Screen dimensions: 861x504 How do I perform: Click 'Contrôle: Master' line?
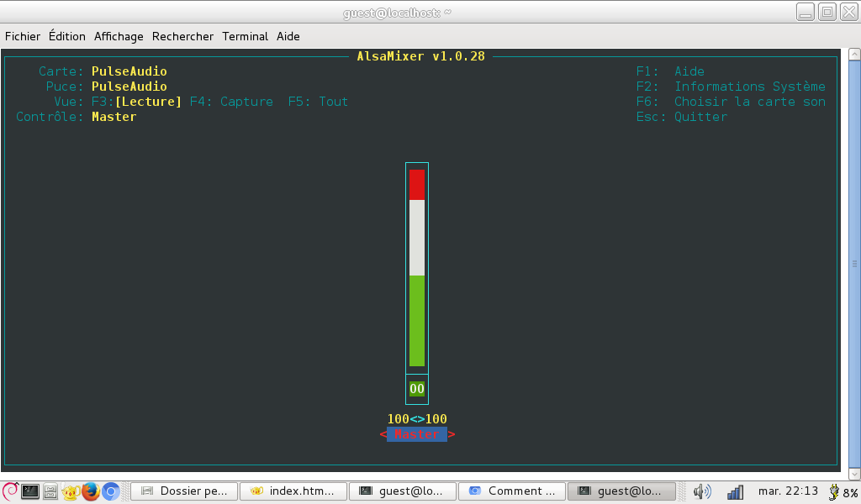click(77, 117)
